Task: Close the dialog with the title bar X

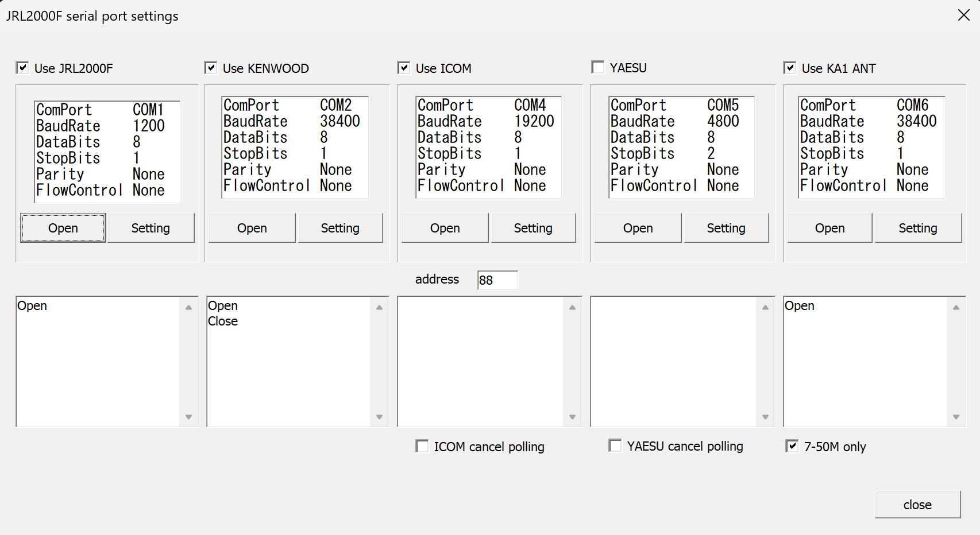Action: (x=964, y=15)
